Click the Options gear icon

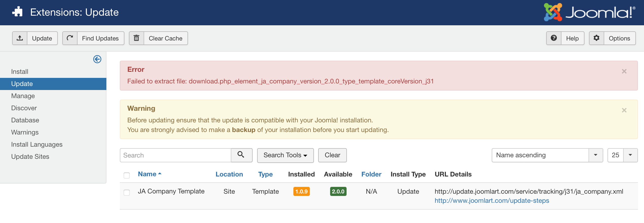click(597, 38)
